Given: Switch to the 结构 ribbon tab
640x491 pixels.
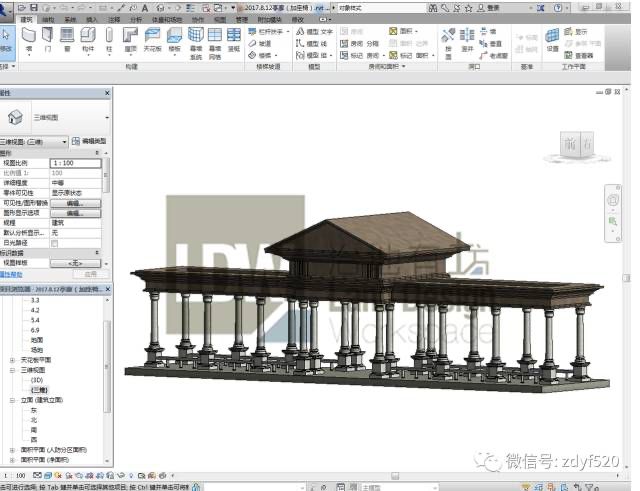Looking at the screenshot, I should point(48,19).
